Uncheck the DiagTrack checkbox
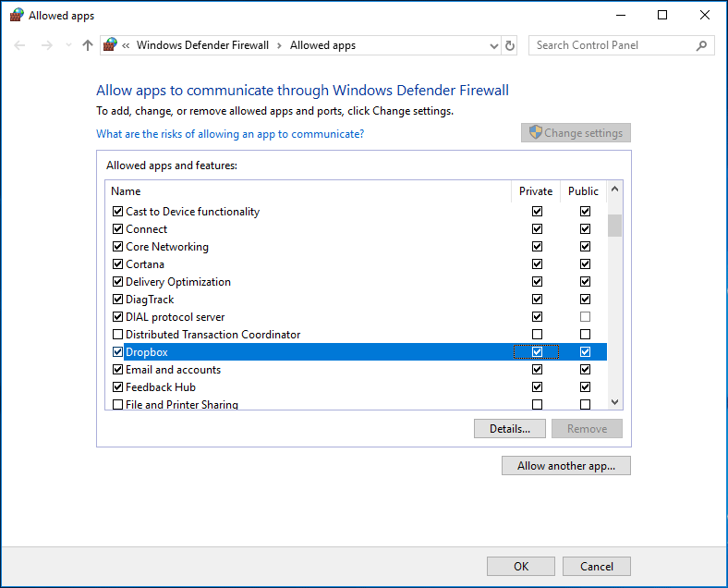This screenshot has height=588, width=728. [x=118, y=300]
